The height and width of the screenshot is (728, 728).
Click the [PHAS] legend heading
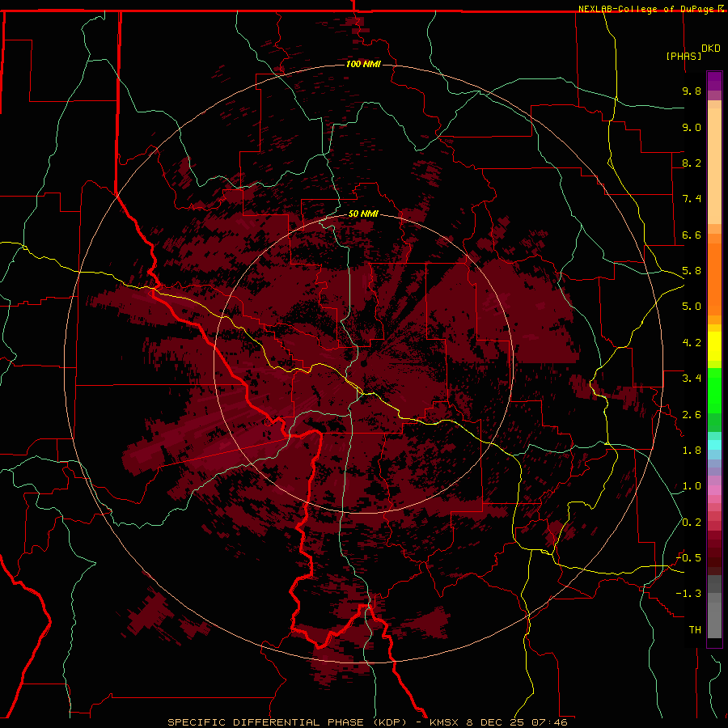pos(684,56)
